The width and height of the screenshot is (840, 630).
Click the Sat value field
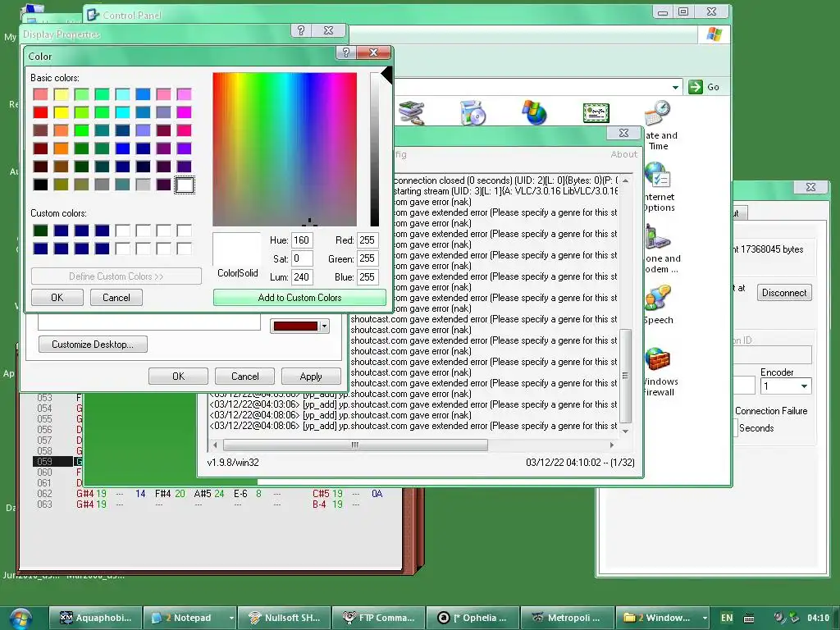[x=302, y=258]
